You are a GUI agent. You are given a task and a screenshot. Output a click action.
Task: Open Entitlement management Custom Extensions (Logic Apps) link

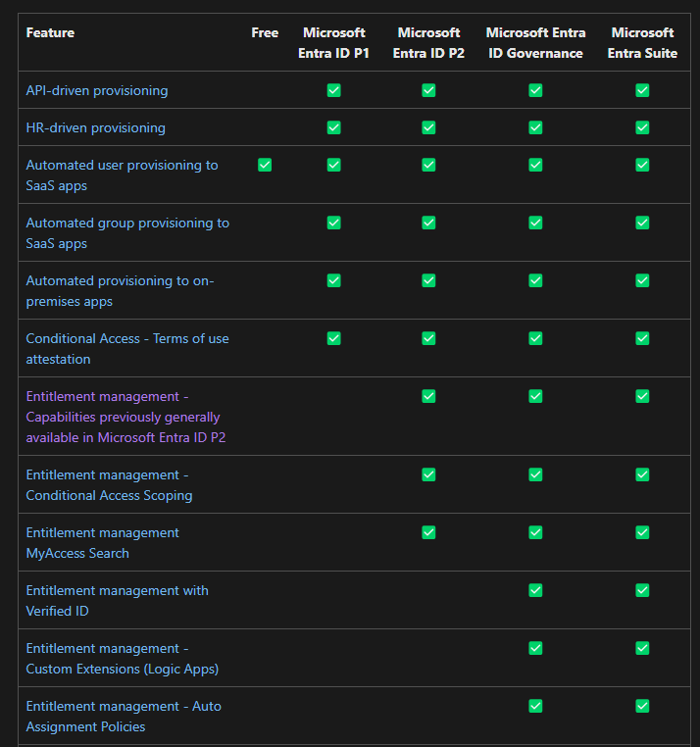pos(123,659)
